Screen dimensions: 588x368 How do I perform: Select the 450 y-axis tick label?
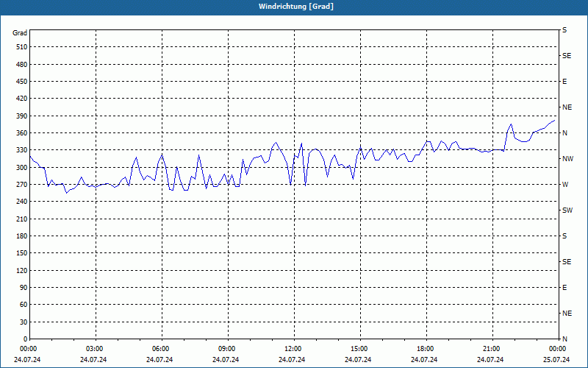point(22,82)
